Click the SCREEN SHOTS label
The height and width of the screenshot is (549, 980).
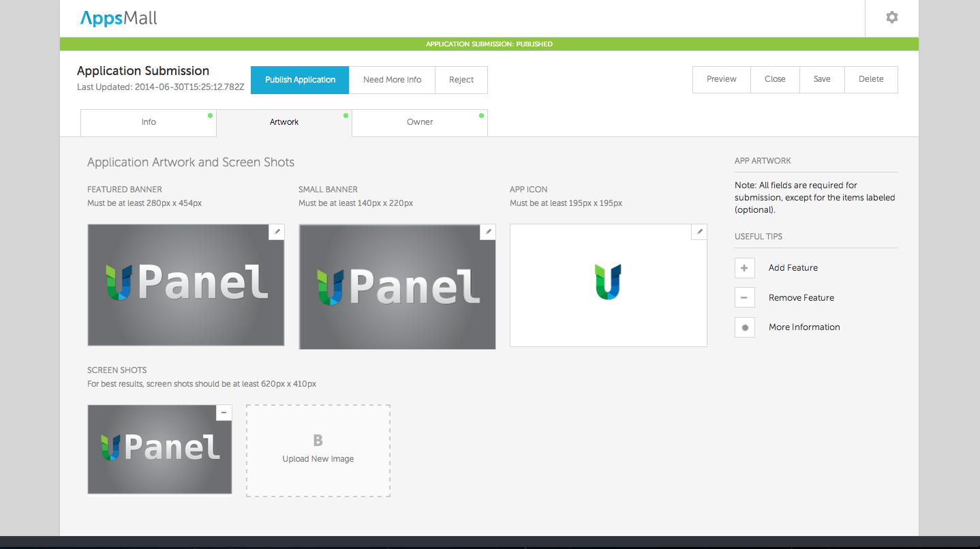(117, 370)
